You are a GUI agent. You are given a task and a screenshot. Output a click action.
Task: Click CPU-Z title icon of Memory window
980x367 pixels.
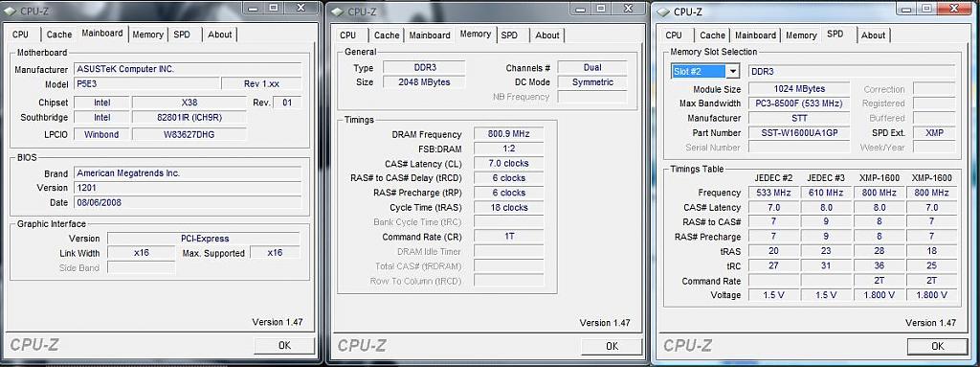click(x=338, y=11)
